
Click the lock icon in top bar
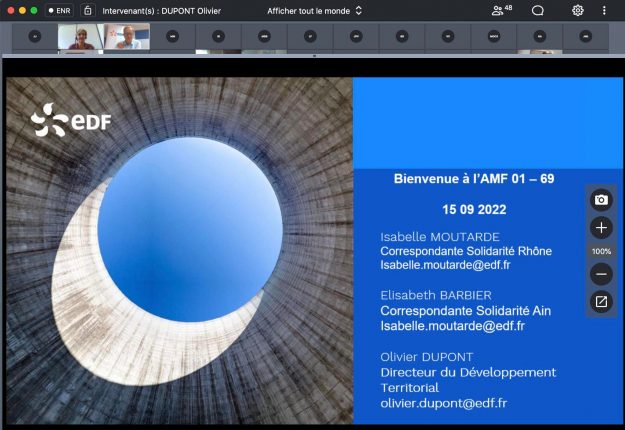(x=88, y=10)
